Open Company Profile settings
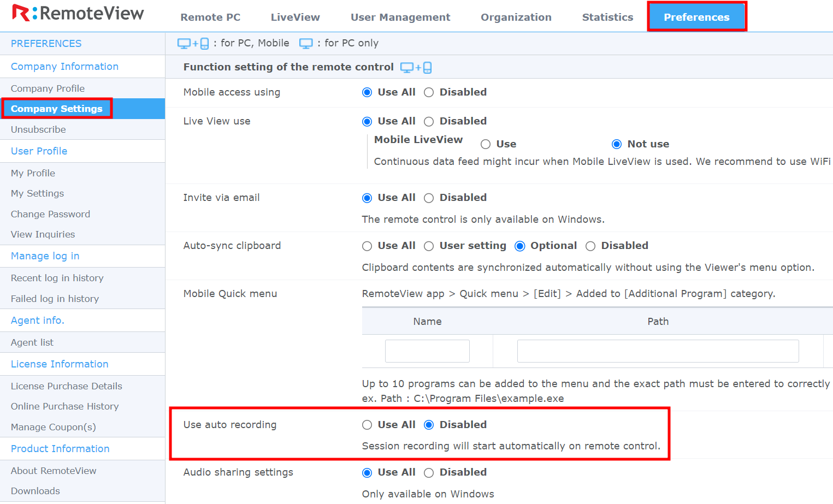Viewport: 833px width, 504px height. [x=48, y=88]
